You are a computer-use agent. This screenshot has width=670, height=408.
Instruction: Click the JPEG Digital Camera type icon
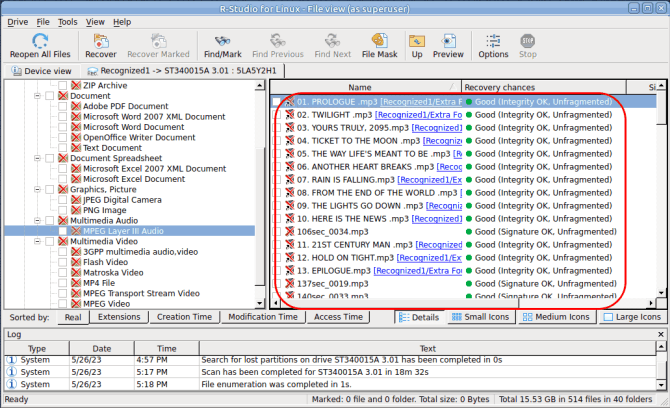point(76,200)
